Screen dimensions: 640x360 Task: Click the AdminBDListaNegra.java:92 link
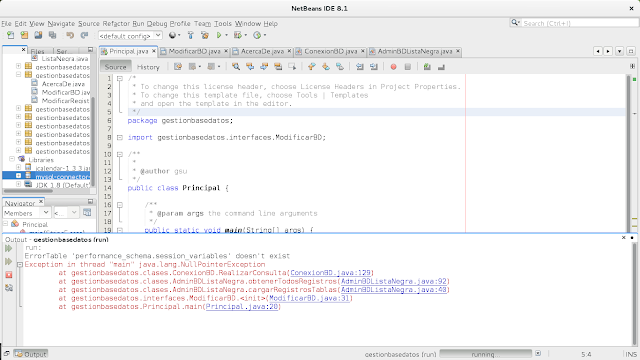tap(394, 281)
